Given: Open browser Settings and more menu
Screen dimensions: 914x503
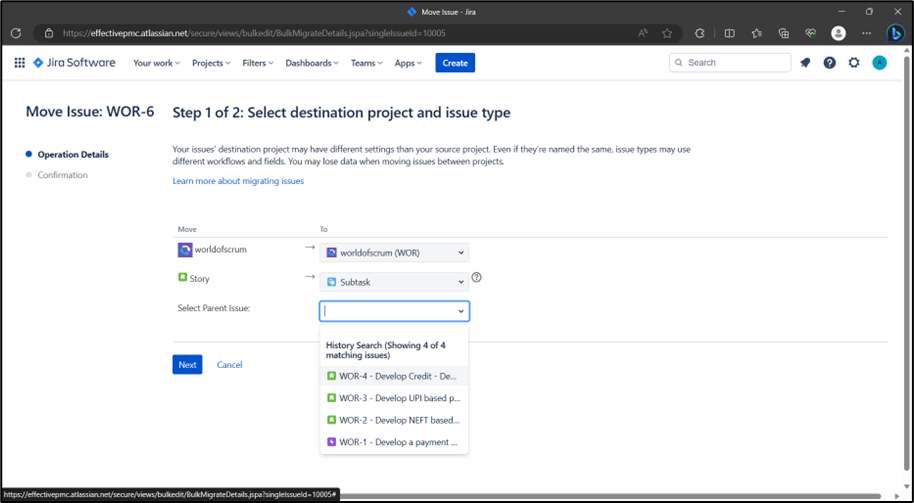Looking at the screenshot, I should [867, 33].
